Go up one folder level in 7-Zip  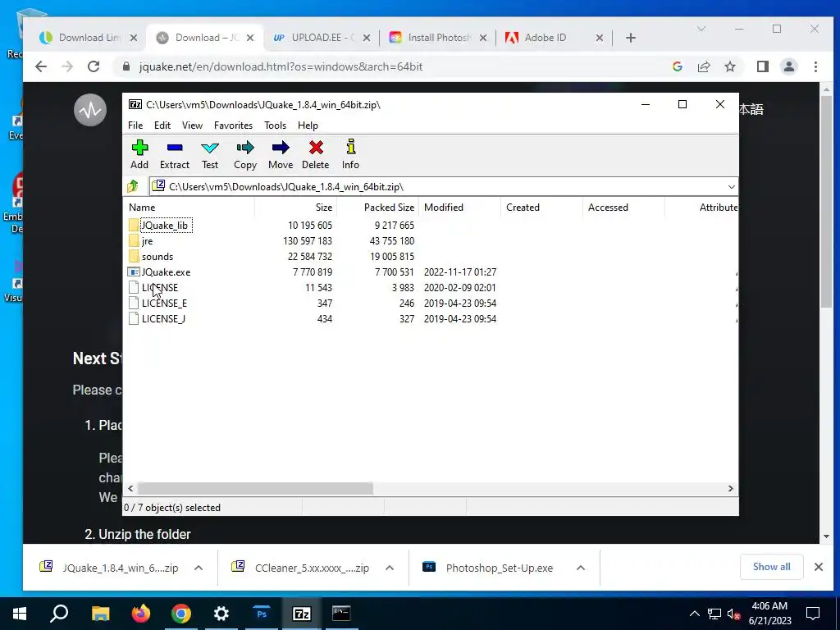(x=133, y=186)
